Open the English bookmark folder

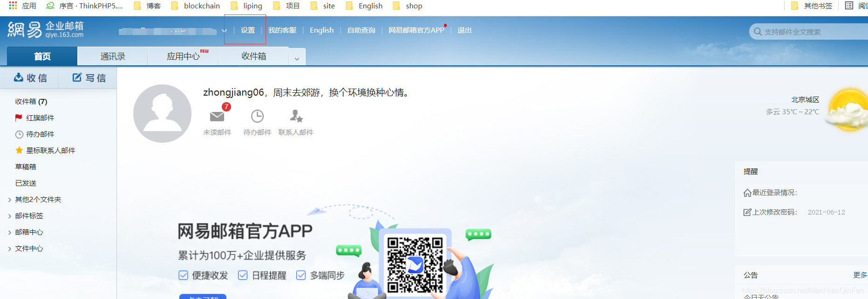364,6
